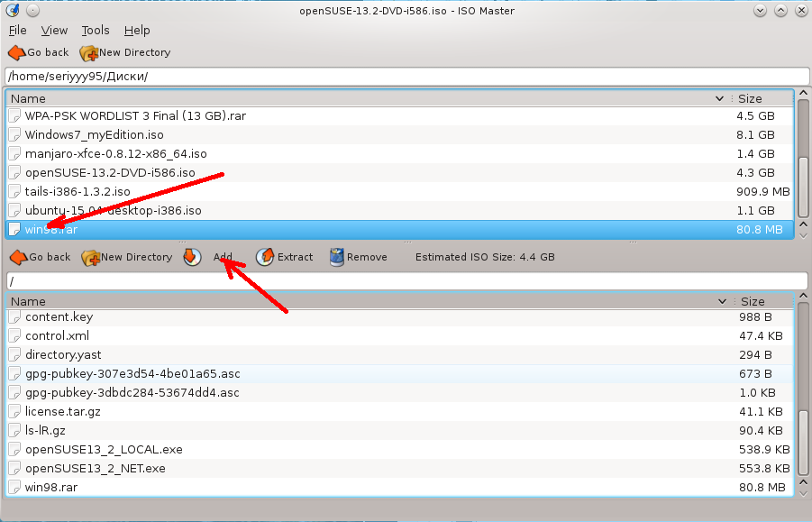Open the View menu

pos(54,30)
